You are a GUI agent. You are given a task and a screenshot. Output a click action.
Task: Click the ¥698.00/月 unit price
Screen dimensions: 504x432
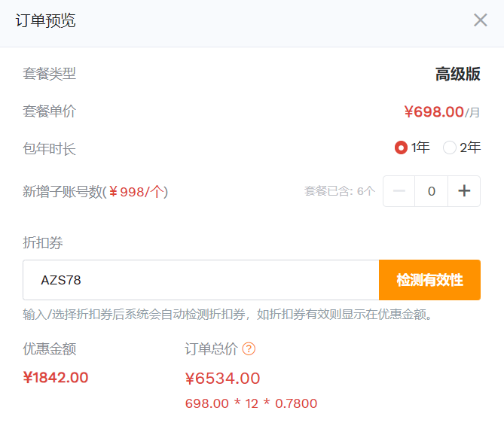tap(441, 112)
